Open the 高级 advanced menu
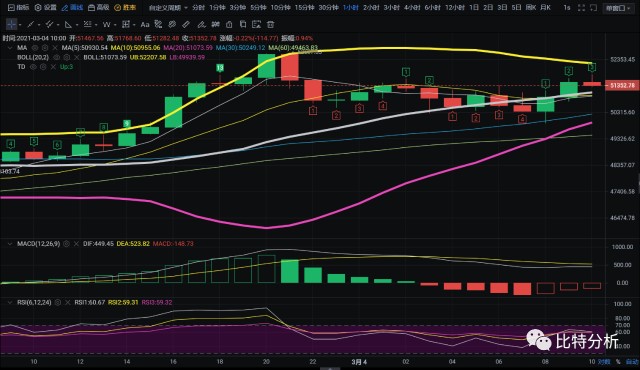 point(98,8)
